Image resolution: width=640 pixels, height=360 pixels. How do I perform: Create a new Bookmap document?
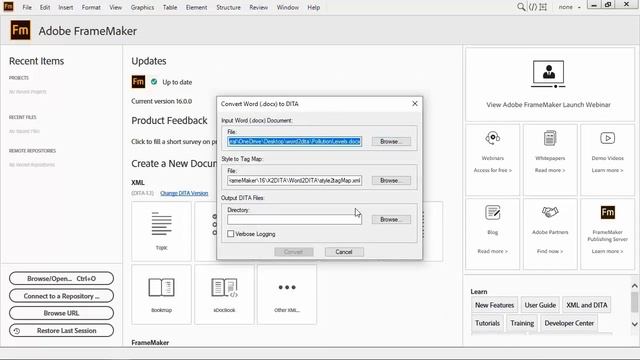(162, 294)
